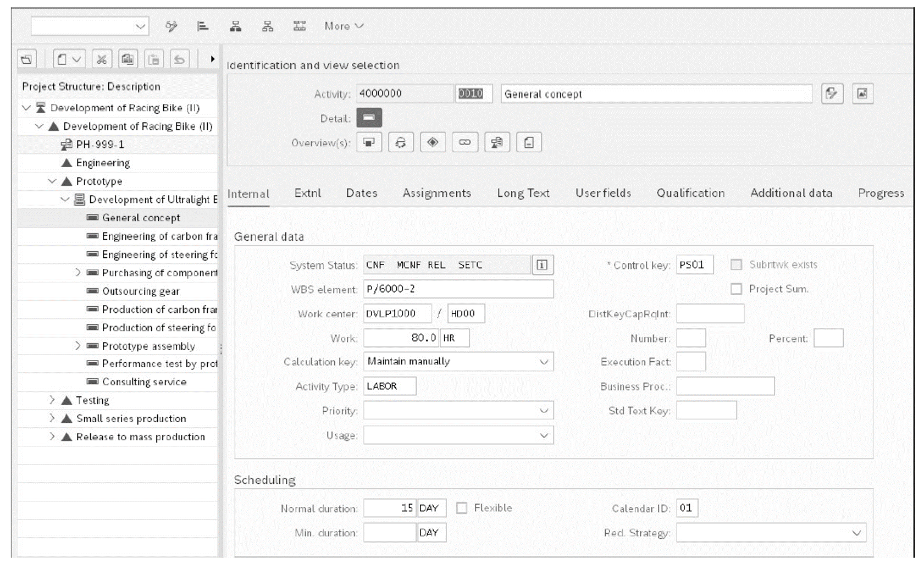Screen dimensions: 924x569
Task: Click the project hierarchy graphic icon
Action: [x=235, y=26]
